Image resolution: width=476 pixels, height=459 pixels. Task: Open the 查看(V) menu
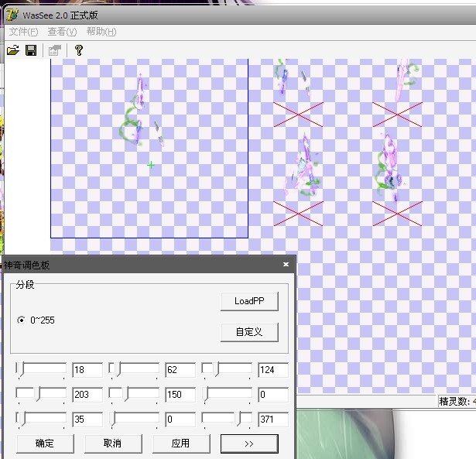(62, 32)
